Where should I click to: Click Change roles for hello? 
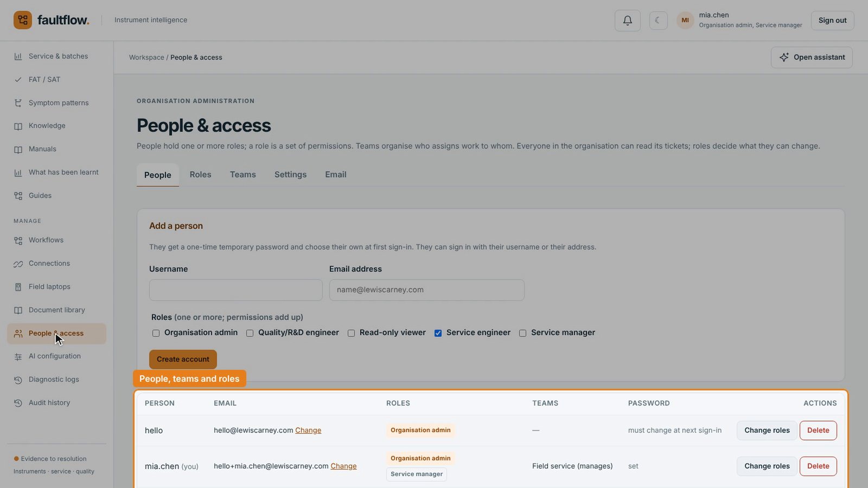pyautogui.click(x=767, y=431)
